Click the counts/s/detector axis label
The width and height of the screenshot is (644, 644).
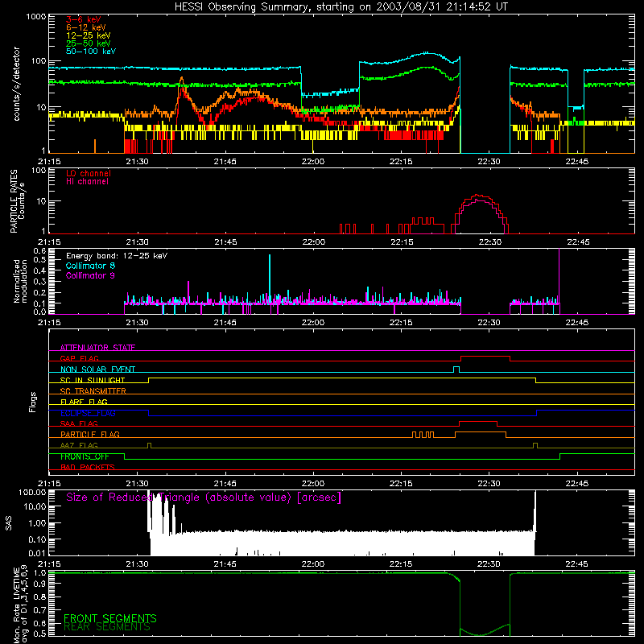16,84
